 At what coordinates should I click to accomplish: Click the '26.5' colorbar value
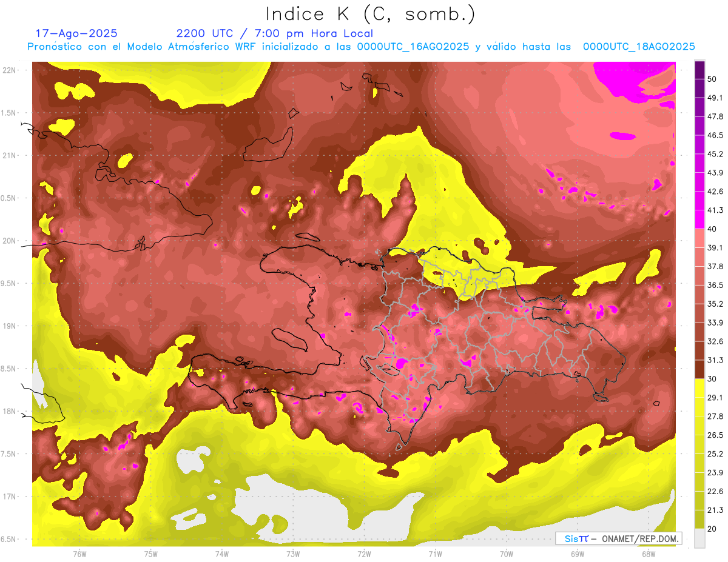tap(716, 435)
